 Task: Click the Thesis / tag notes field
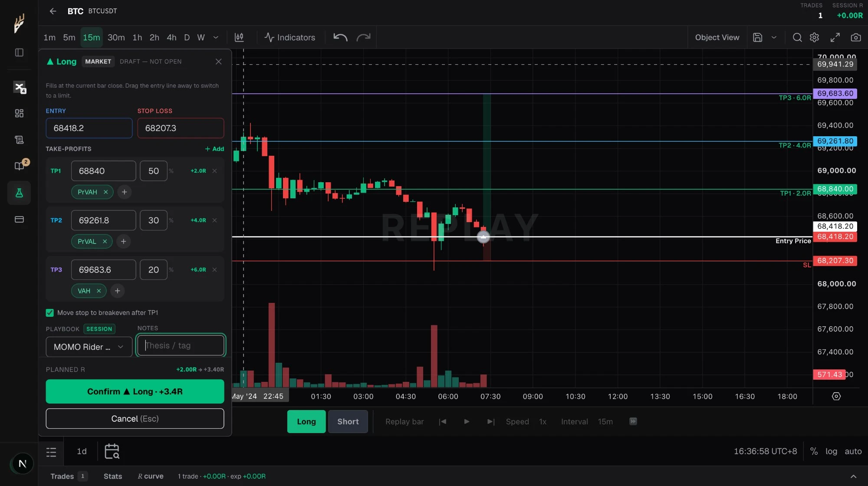tap(181, 345)
